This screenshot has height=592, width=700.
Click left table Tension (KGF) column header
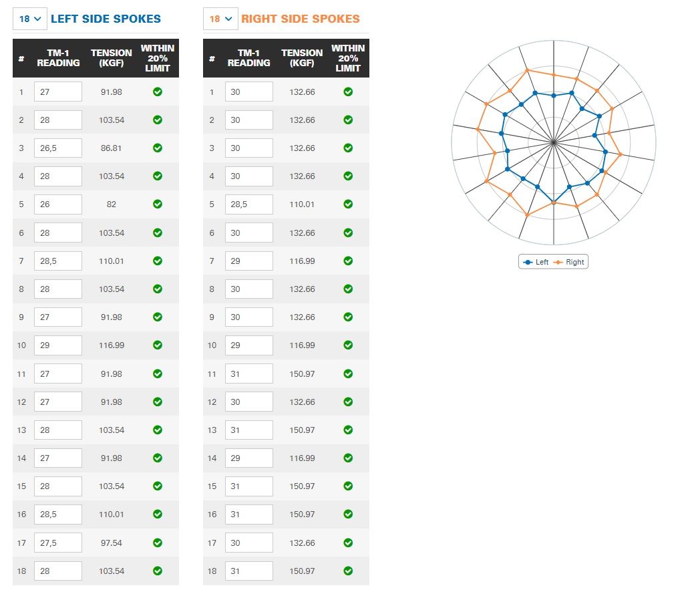(112, 58)
